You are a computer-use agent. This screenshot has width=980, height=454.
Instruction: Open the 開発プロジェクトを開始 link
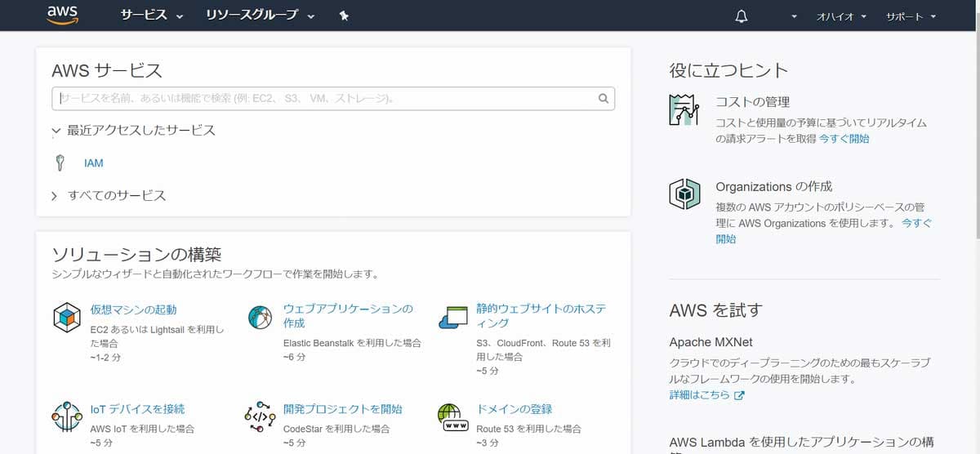[x=342, y=409]
